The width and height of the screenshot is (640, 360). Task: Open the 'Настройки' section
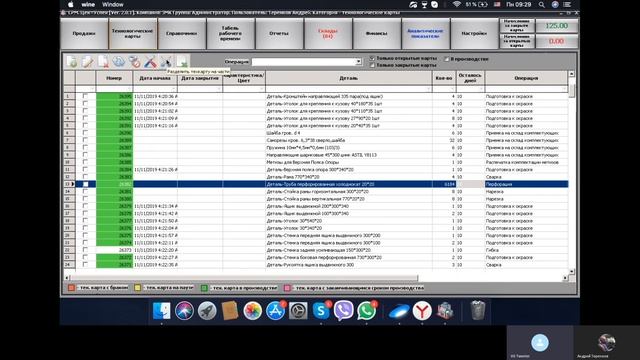pos(474,33)
